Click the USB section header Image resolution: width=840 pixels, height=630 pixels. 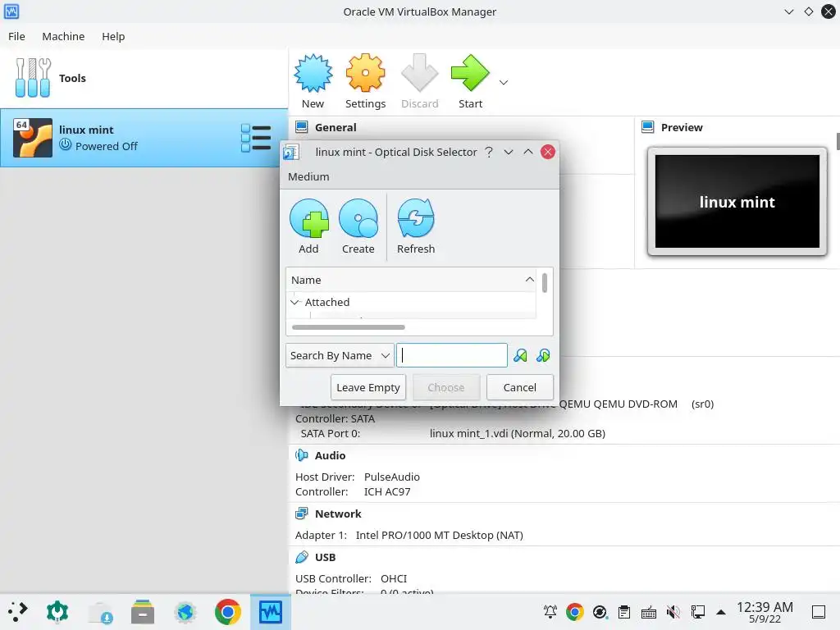click(325, 557)
